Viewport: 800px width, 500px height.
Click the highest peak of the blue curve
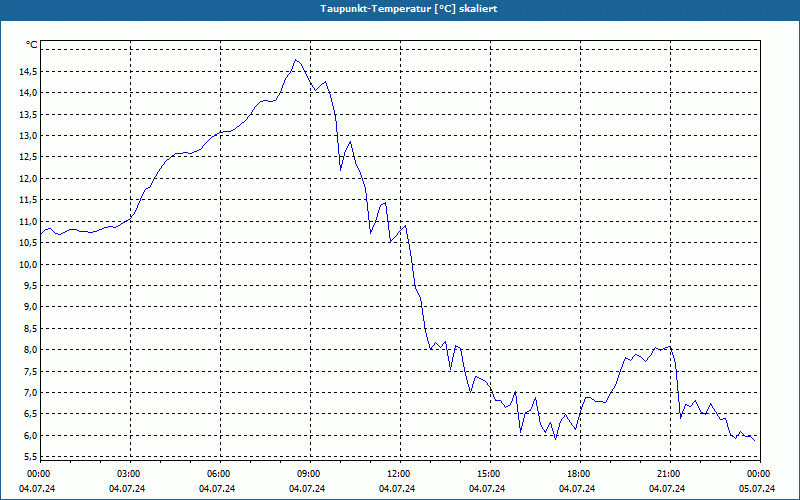[295, 60]
